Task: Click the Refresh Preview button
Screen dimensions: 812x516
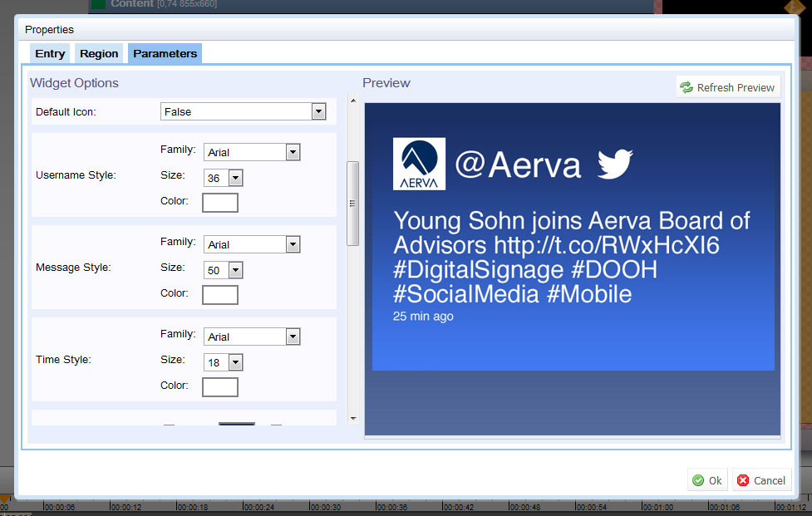Action: point(728,87)
